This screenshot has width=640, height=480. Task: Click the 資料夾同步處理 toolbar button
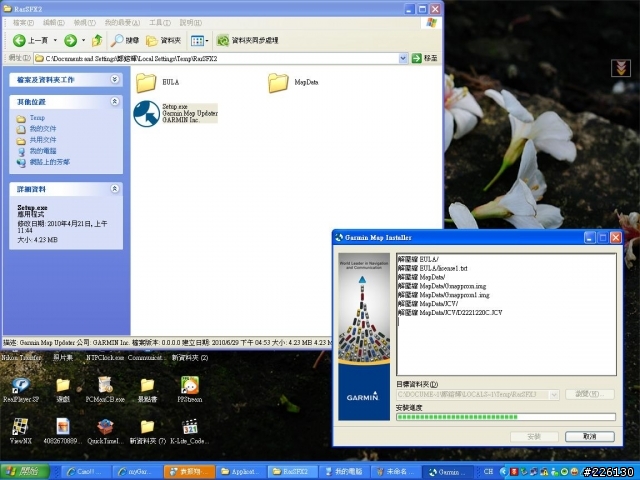pos(247,40)
